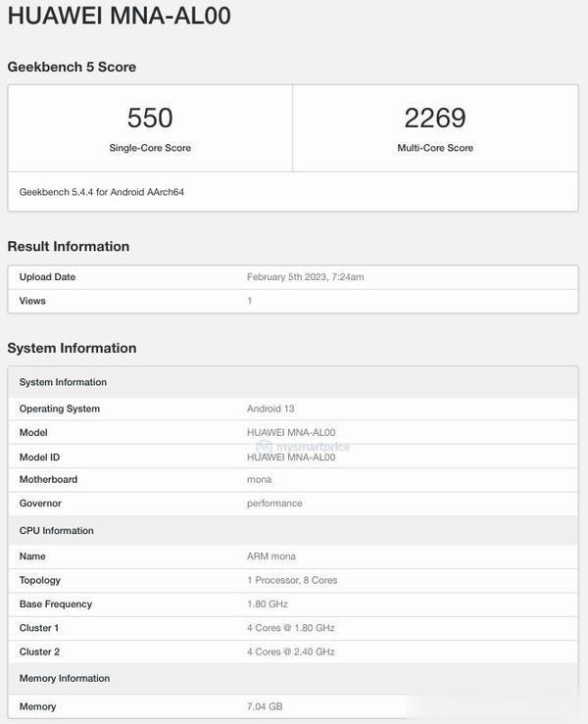This screenshot has height=724, width=588.
Task: Click the Multi-Core Score label
Action: coord(435,148)
